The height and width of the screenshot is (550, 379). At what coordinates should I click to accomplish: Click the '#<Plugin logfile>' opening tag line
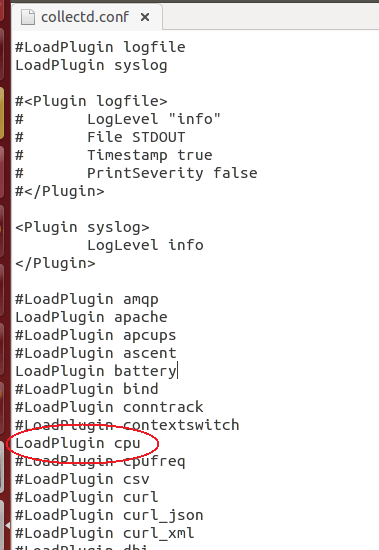tap(91, 101)
